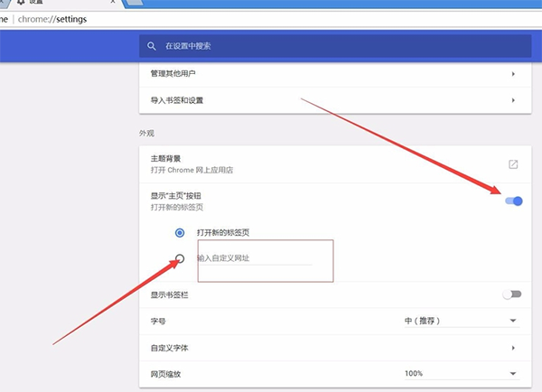Enable the 显示书签栏 toggle

point(513,294)
